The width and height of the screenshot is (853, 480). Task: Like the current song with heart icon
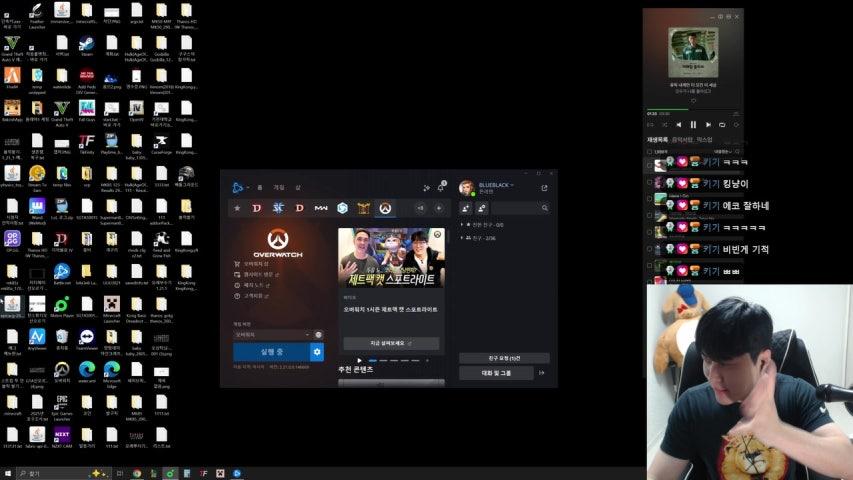tap(693, 101)
